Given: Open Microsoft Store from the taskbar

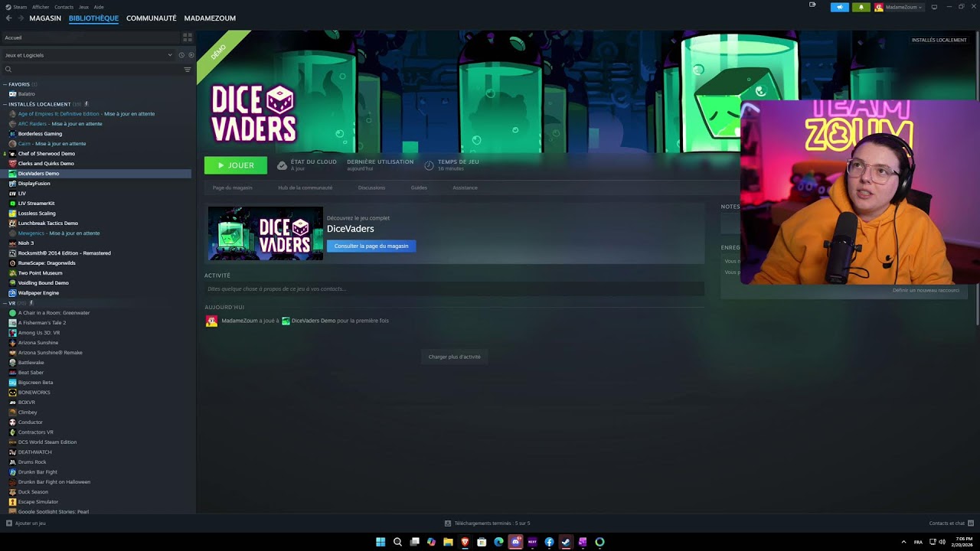Looking at the screenshot, I should (482, 542).
